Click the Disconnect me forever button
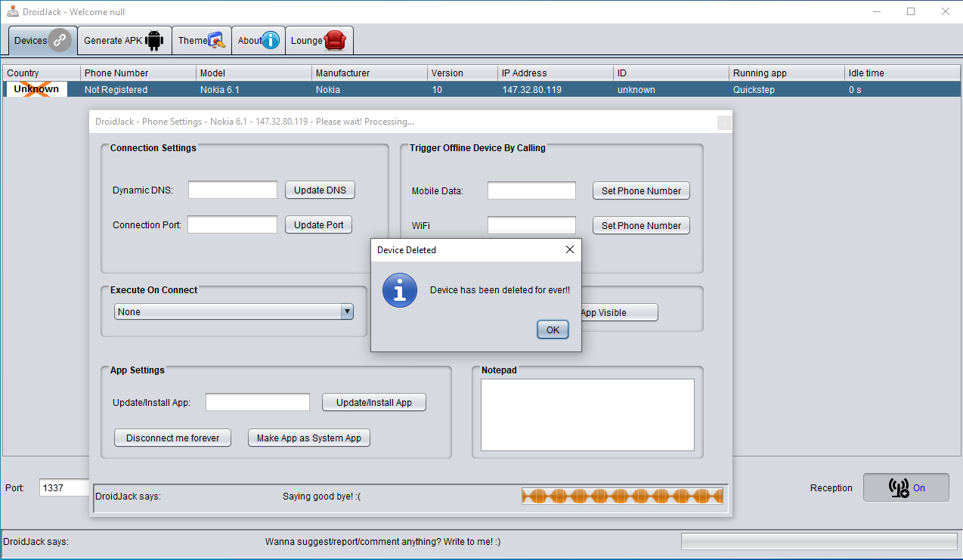This screenshot has height=560, width=963. 173,438
